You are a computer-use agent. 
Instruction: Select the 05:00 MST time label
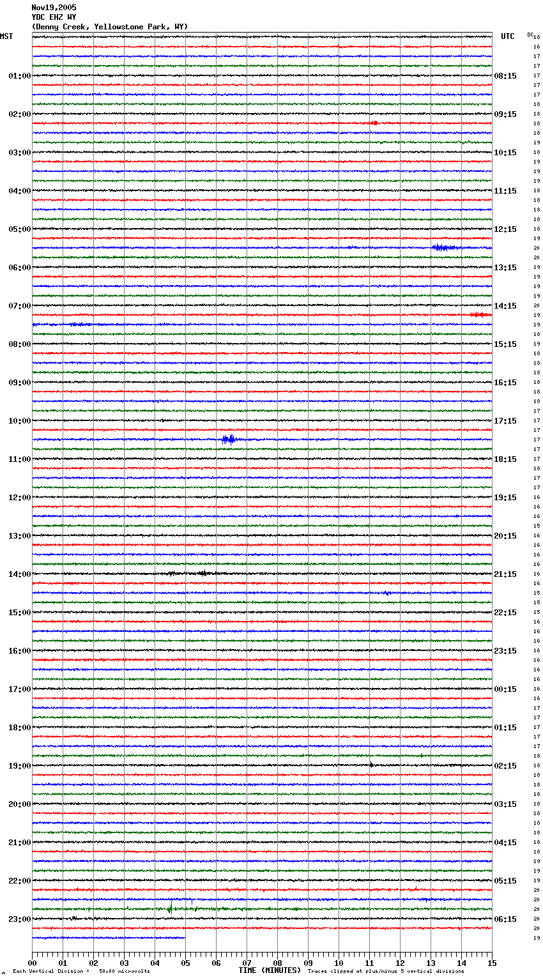click(x=19, y=229)
